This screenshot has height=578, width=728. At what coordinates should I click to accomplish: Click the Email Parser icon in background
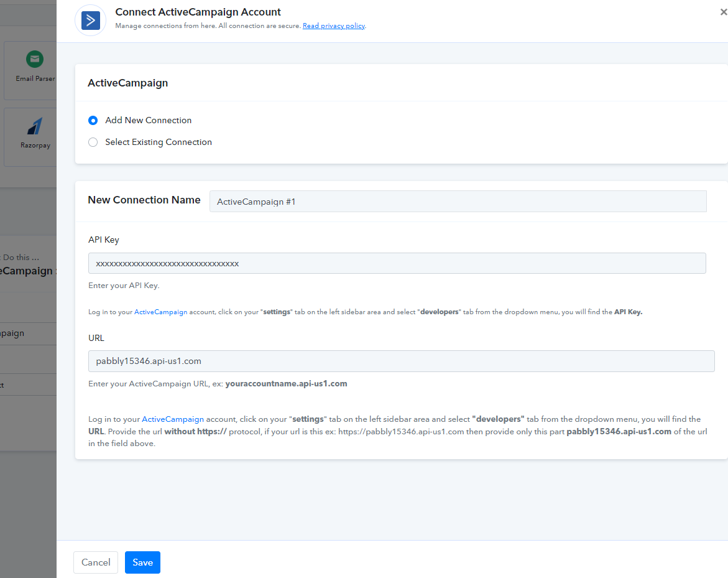coord(35,59)
